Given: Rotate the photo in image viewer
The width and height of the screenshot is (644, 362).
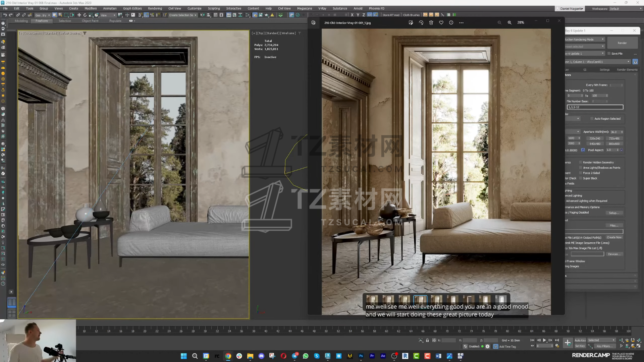Looking at the screenshot, I should pyautogui.click(x=421, y=23).
